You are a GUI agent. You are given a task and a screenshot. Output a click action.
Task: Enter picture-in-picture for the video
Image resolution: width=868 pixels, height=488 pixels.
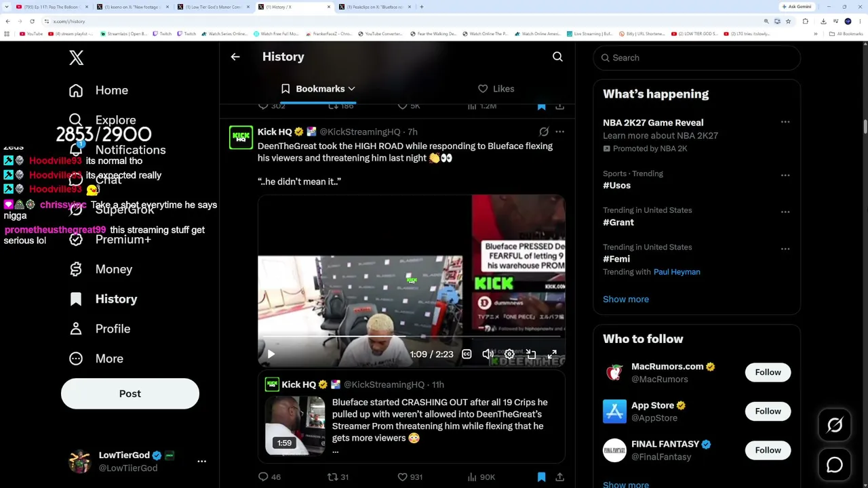point(531,354)
